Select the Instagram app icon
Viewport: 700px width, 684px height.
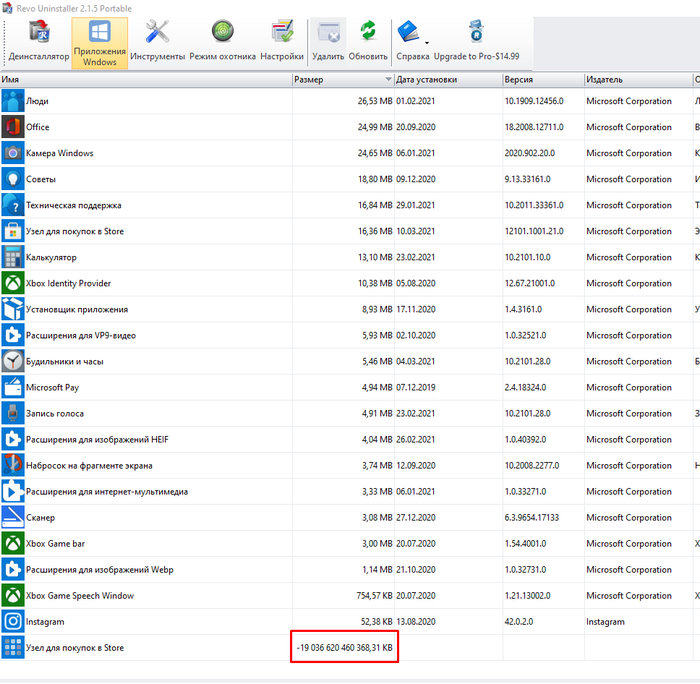13,621
